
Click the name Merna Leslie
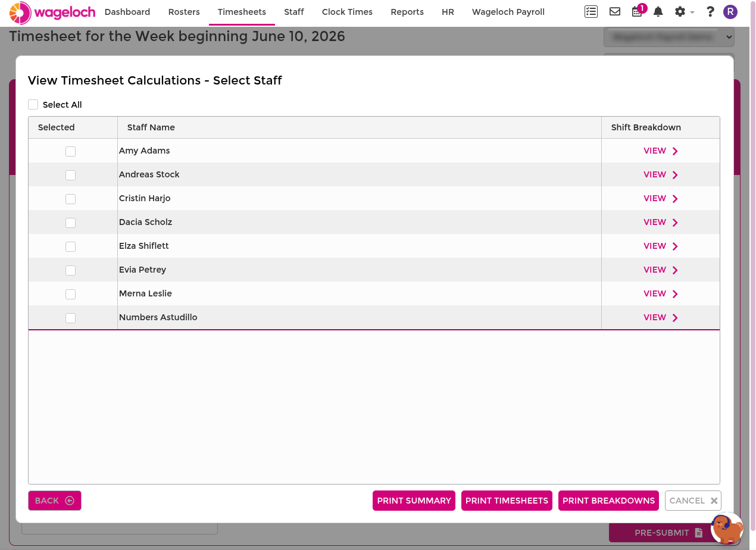pos(145,293)
